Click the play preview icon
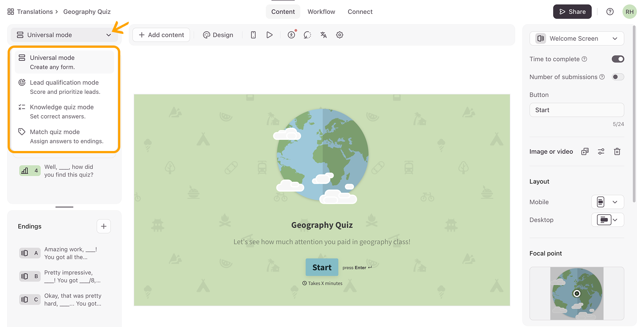The image size is (644, 327). (x=269, y=35)
